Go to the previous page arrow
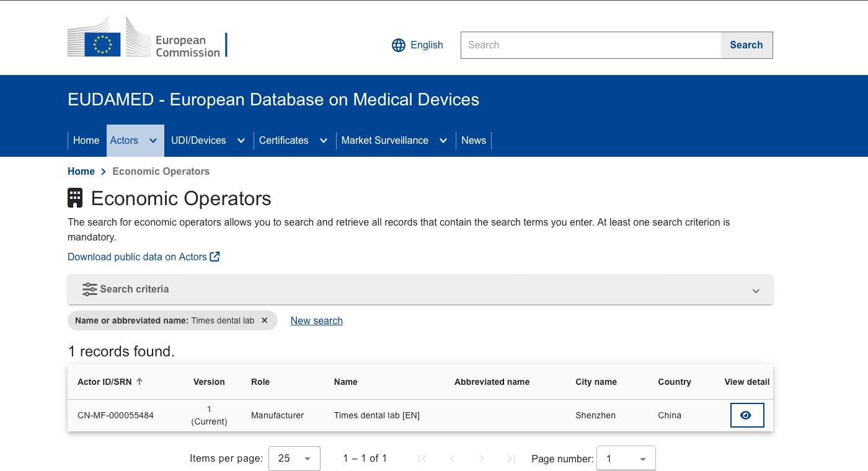Image resolution: width=868 pixels, height=471 pixels. click(452, 459)
